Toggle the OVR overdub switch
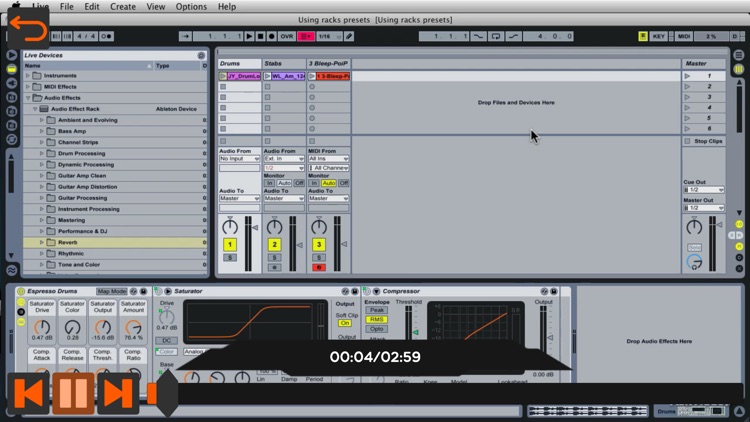The image size is (750, 422). 287,36
